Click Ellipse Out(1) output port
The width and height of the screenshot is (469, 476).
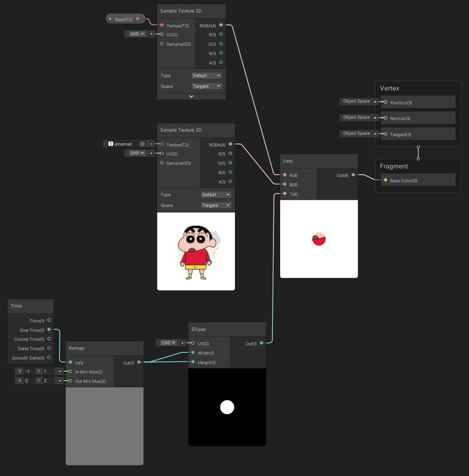(261, 343)
